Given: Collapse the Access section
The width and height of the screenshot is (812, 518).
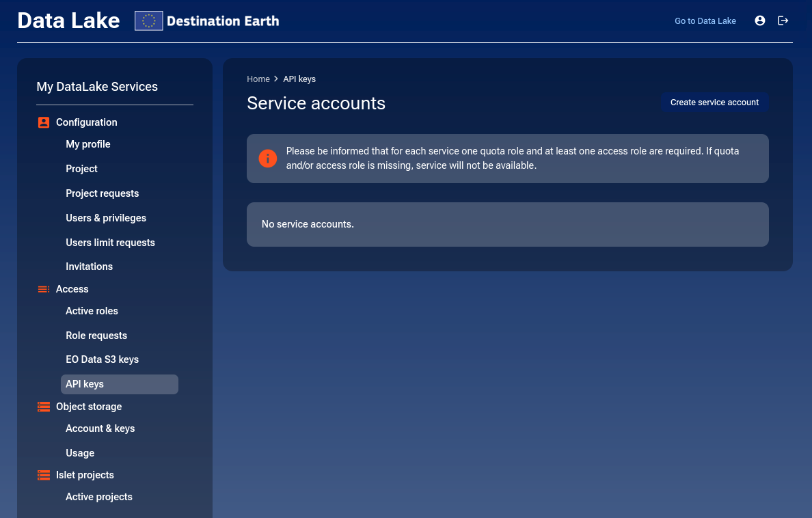Looking at the screenshot, I should [x=72, y=288].
